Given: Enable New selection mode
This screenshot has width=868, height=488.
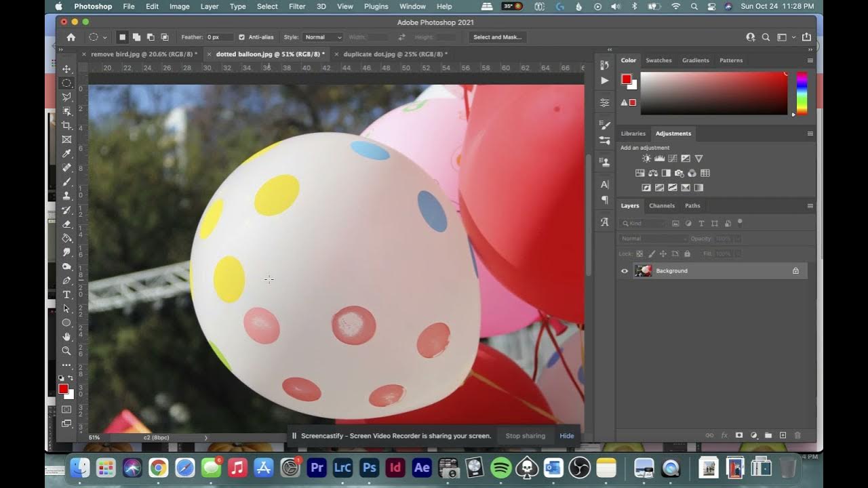Looking at the screenshot, I should (x=122, y=37).
